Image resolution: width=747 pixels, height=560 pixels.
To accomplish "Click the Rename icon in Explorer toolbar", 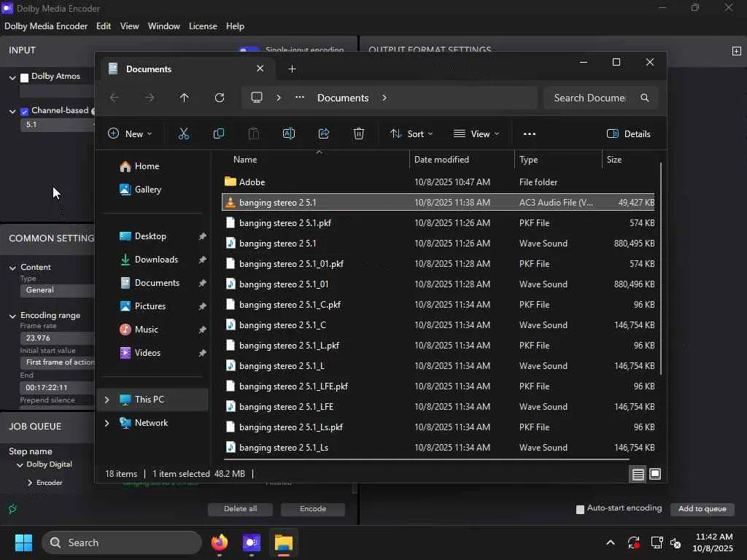I will [289, 134].
